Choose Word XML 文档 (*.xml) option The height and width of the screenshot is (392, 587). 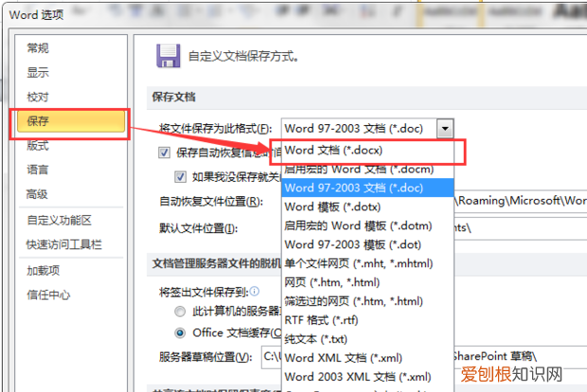pyautogui.click(x=367, y=358)
